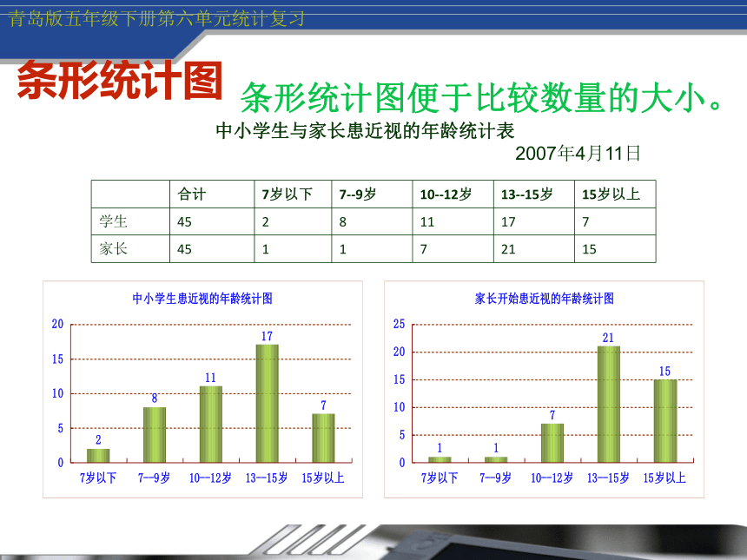Click student chart 15岁以上 bar labeled 7
Image resolution: width=747 pixels, height=560 pixels.
pyautogui.click(x=323, y=438)
